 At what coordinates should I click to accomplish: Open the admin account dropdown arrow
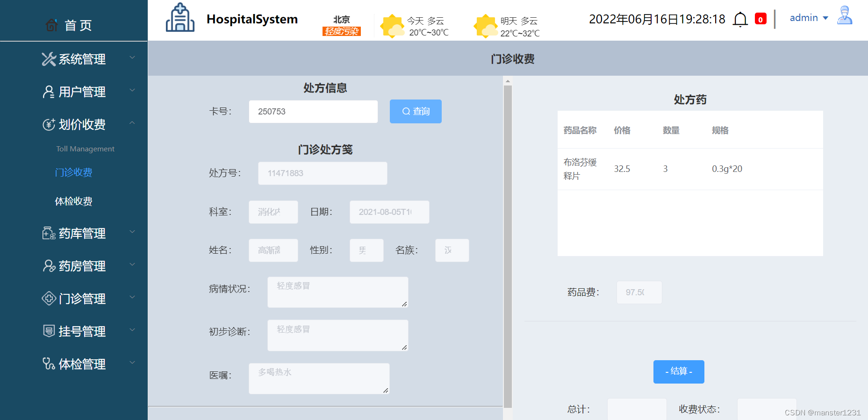coord(825,18)
